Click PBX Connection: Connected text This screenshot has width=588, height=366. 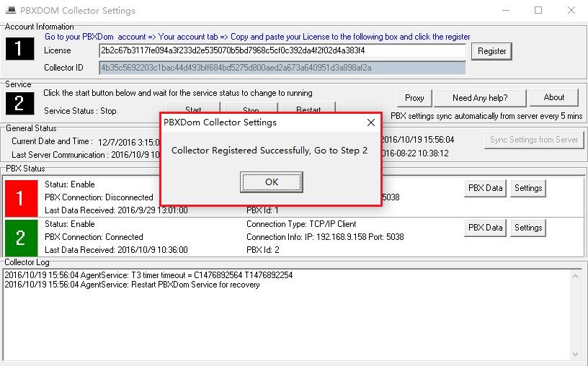point(94,237)
